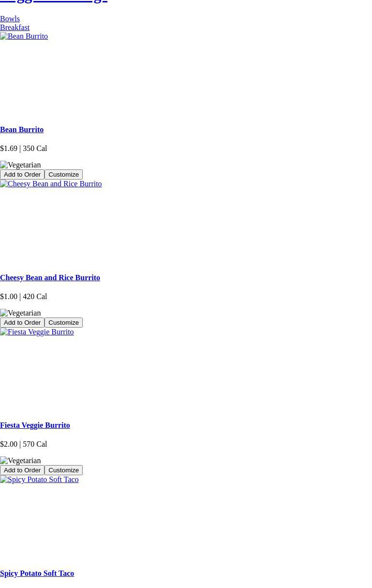The image size is (372, 588).
Task: Customize the Cheesy Bean and Rice Burrito
Action: tap(63, 323)
